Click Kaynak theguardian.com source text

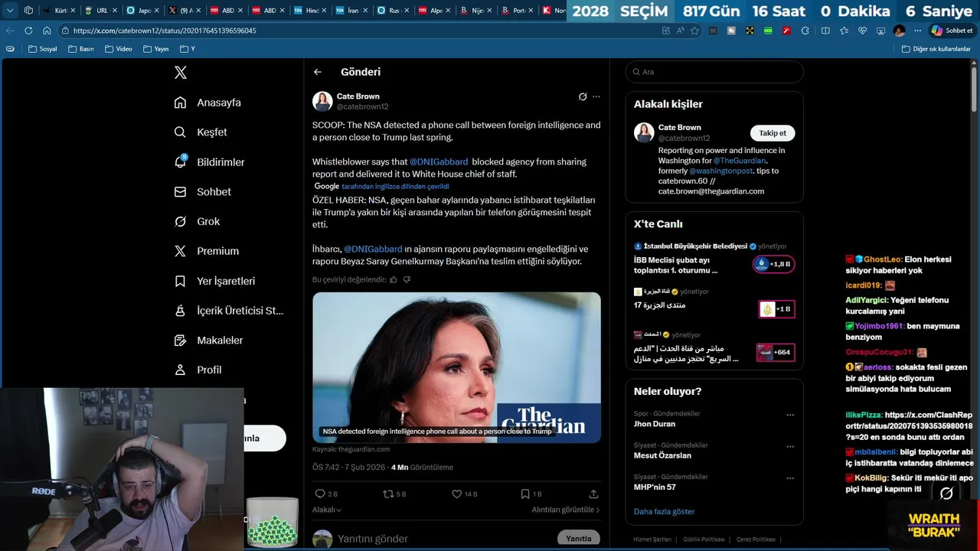pyautogui.click(x=351, y=449)
